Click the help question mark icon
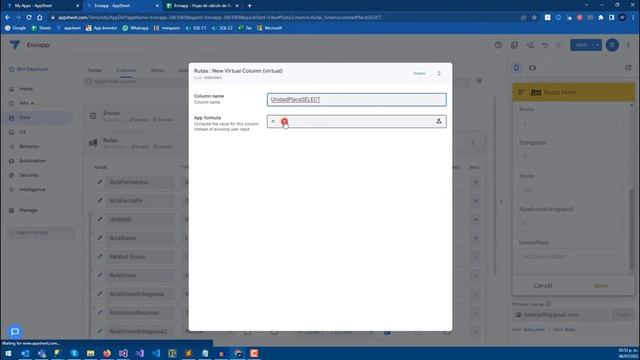This screenshot has height=360, width=640. 498,45
